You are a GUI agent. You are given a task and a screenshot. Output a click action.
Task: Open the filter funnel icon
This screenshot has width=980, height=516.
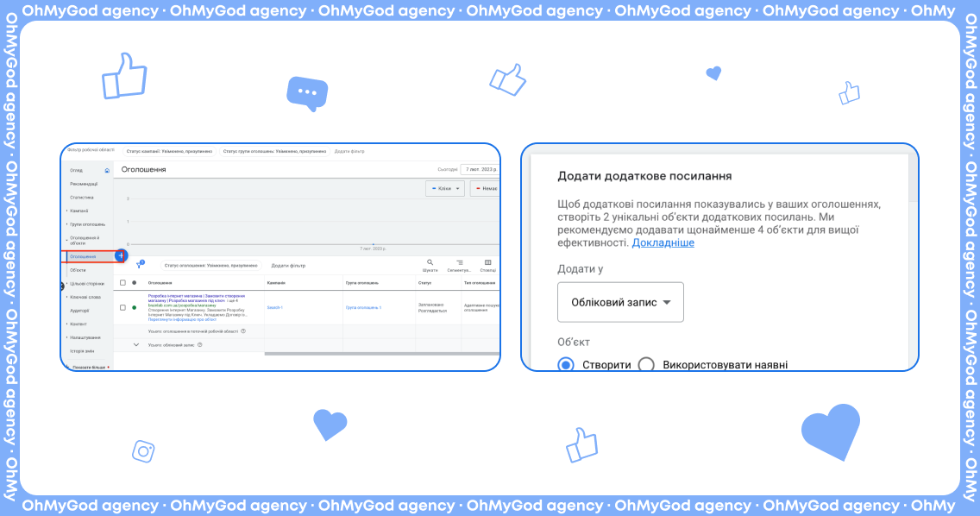coord(138,266)
